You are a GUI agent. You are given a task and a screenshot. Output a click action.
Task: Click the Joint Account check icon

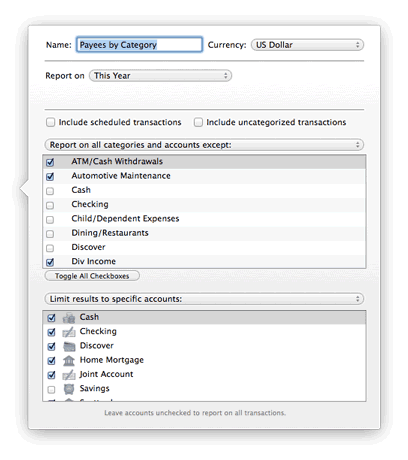pos(69,375)
